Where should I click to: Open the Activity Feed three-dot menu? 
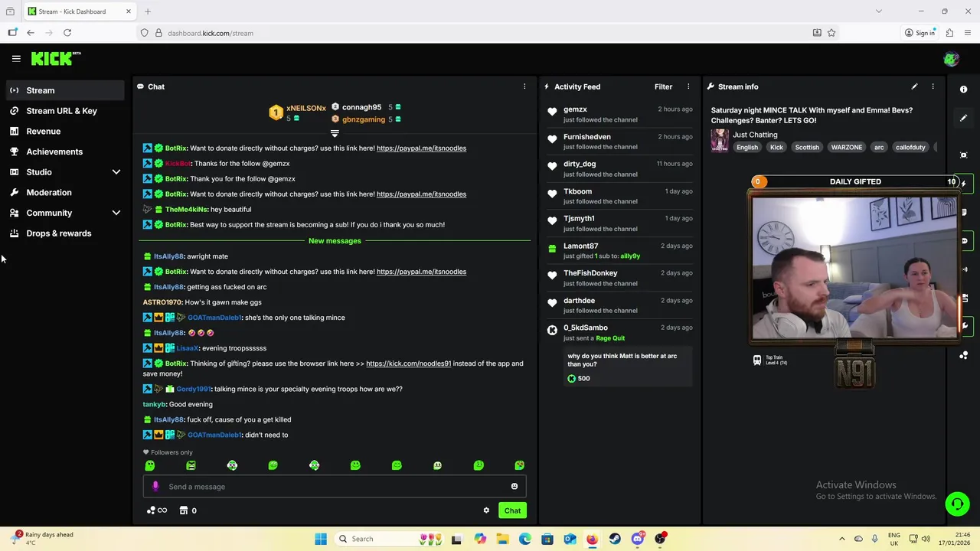point(688,86)
